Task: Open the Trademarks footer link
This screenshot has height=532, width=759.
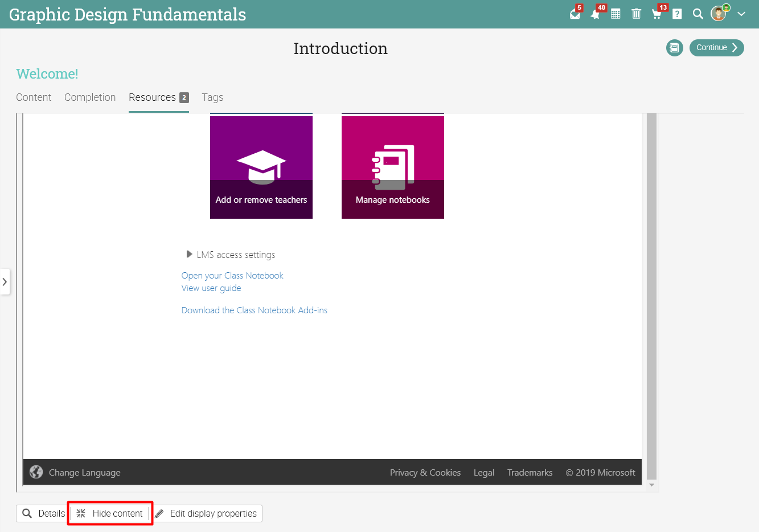Action: click(x=530, y=473)
